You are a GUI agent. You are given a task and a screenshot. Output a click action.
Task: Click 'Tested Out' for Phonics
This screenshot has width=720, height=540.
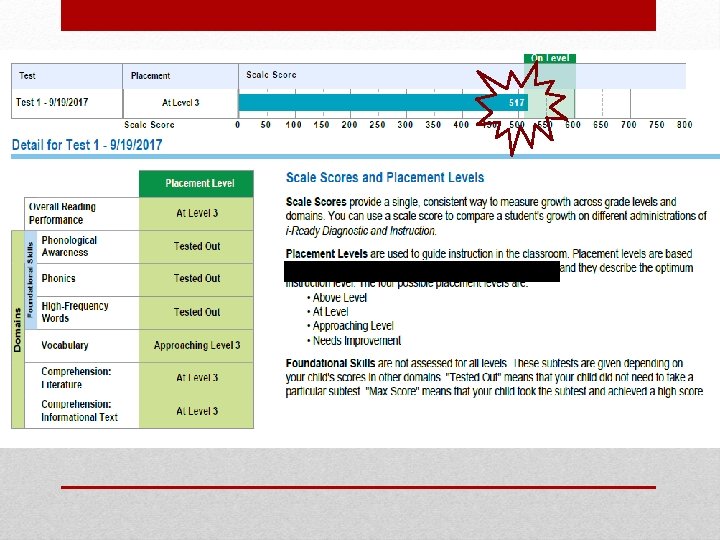(197, 278)
